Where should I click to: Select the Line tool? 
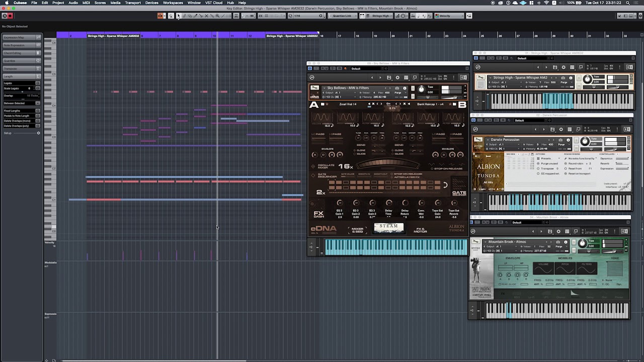pyautogui.click(x=223, y=16)
